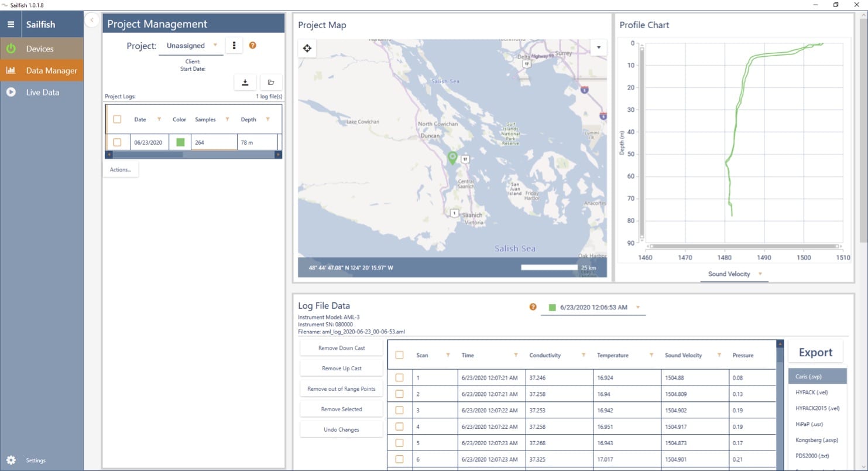Viewport: 868px width, 471px height.
Task: Open the Sound Velocity chart dropdown
Action: [x=760, y=274]
